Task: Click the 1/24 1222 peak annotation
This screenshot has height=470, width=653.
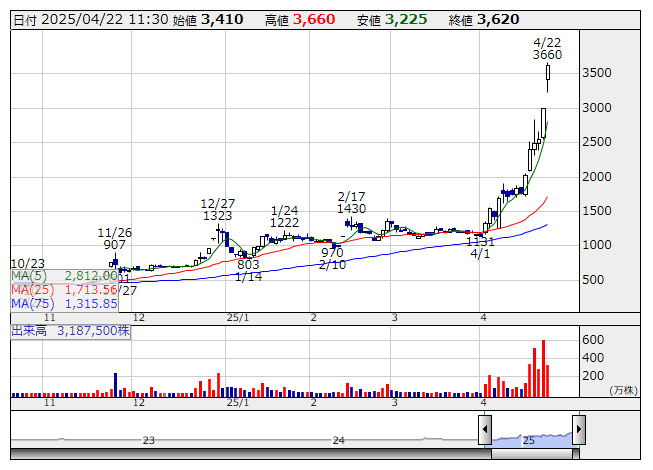Action: 285,215
